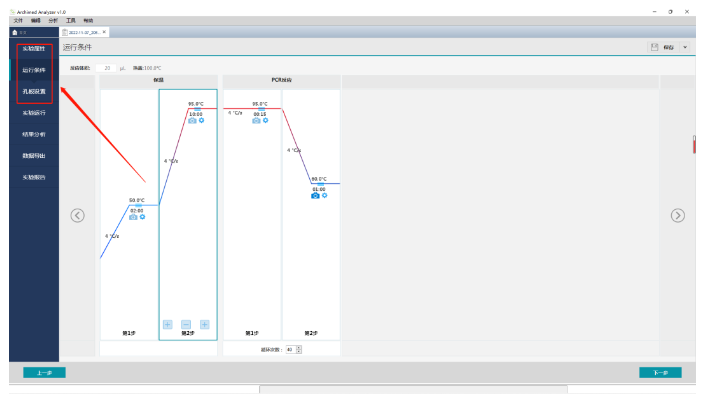Screen dimensions: 703x407
Task: Add a step before with the left plus icon
Action: (x=168, y=325)
